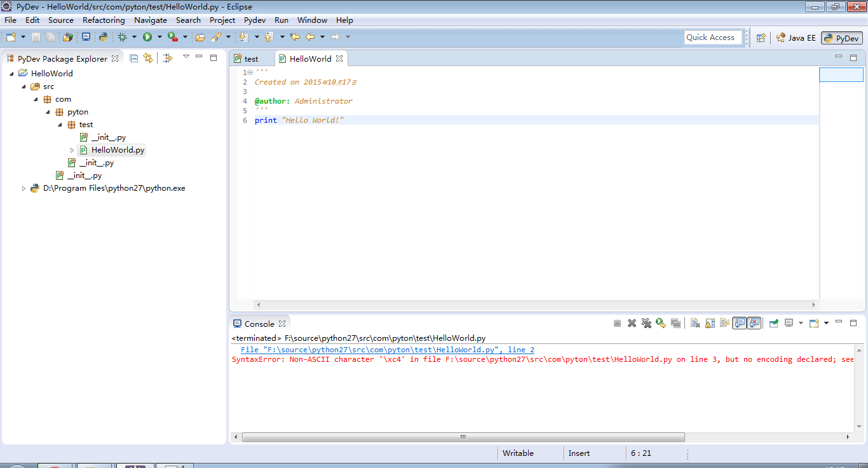The height and width of the screenshot is (468, 868).
Task: Toggle Link with Editor in Package Explorer
Action: (148, 58)
